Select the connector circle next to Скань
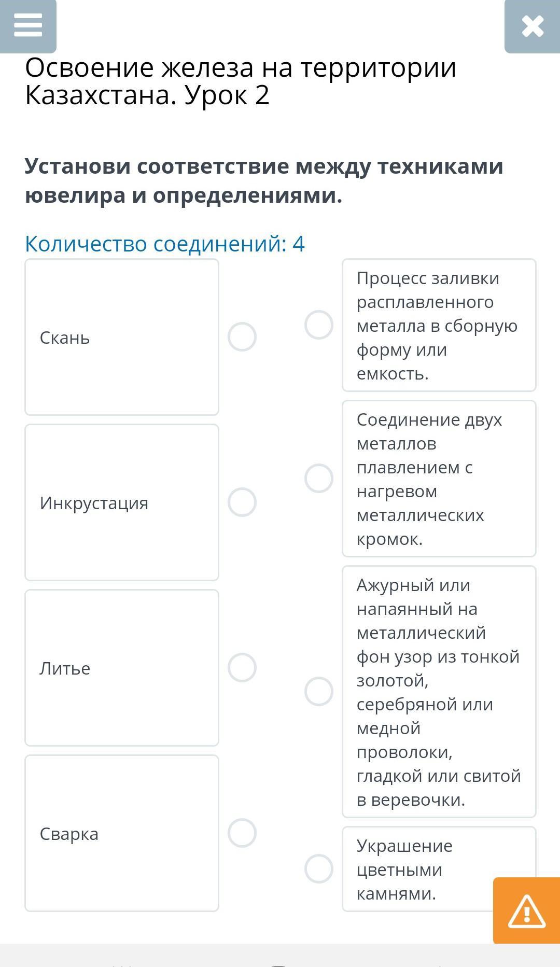The width and height of the screenshot is (560, 967). coord(242,337)
